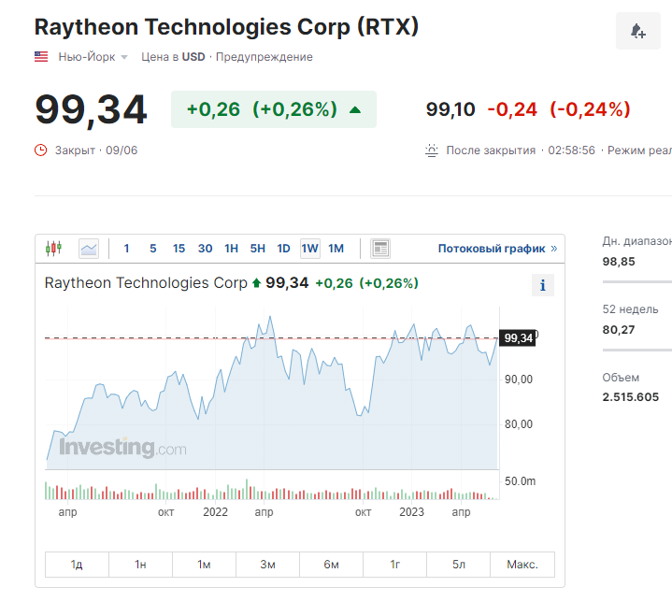Click the after-hours price 99,10
The width and height of the screenshot is (672, 616).
click(x=450, y=109)
